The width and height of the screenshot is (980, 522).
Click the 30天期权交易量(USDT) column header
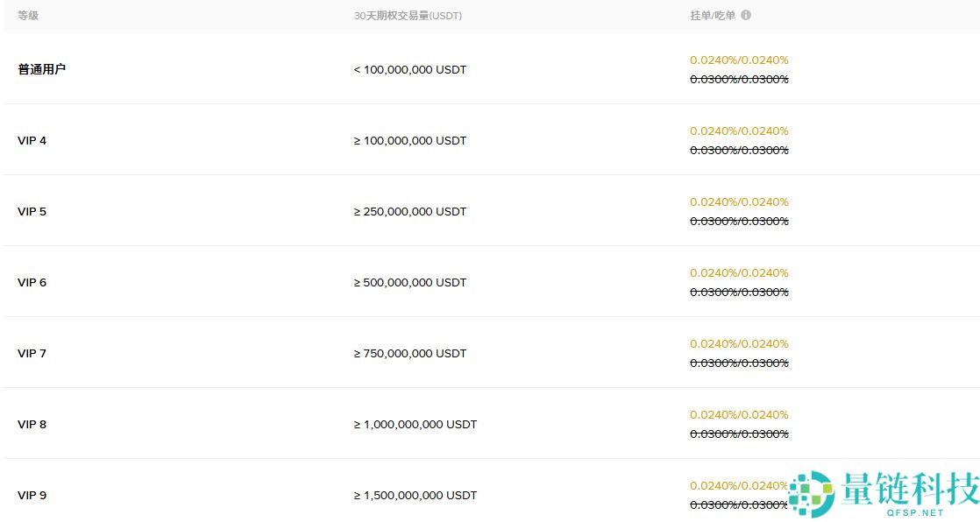[408, 16]
